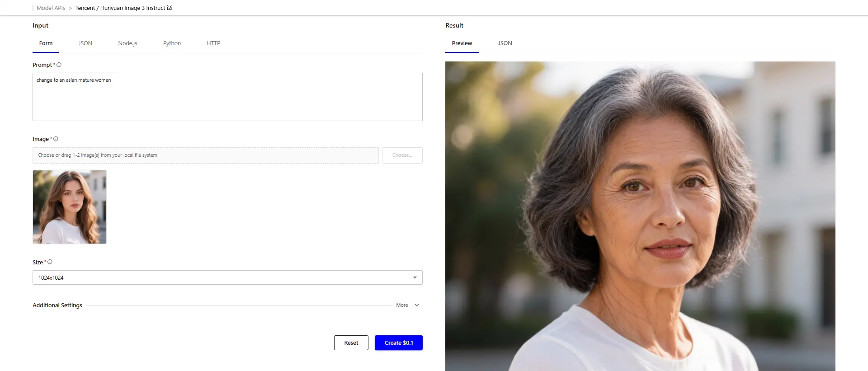
Task: Select the Result Preview tab
Action: click(462, 43)
